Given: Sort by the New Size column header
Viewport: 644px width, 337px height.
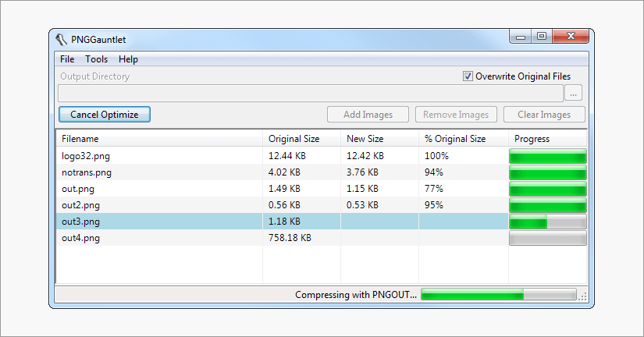Looking at the screenshot, I should tap(379, 139).
